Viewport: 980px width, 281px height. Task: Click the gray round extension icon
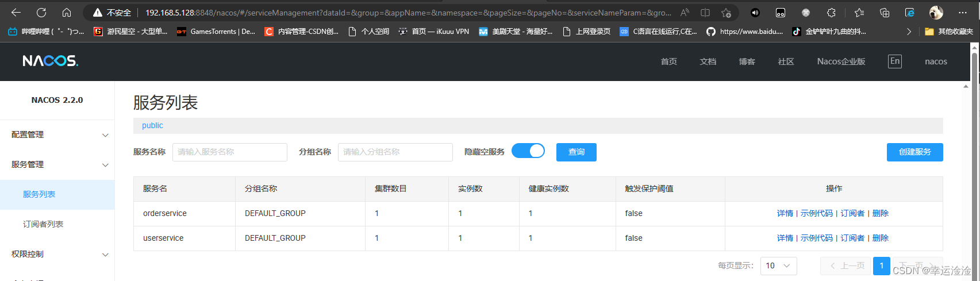806,13
